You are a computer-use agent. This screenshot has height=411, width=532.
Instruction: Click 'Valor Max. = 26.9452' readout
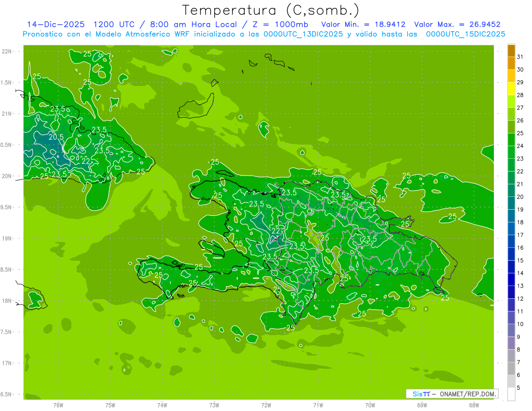[x=457, y=24]
